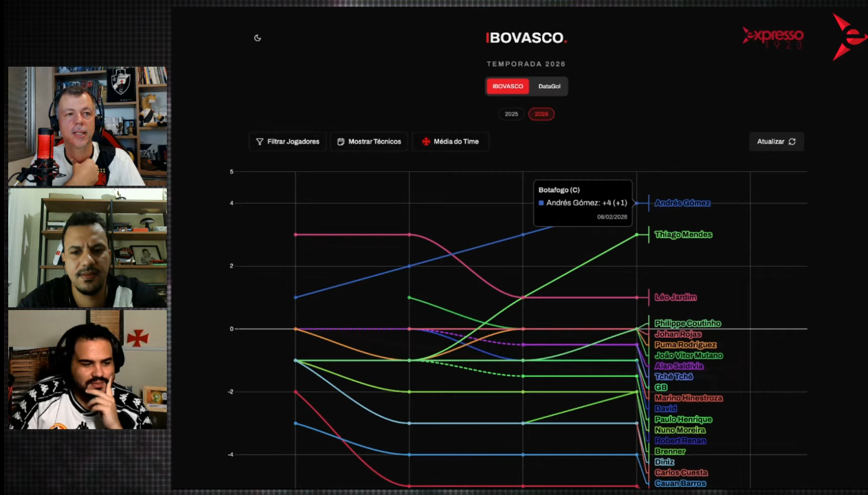The width and height of the screenshot is (868, 495).
Task: Click the blue swatch in Andrés Gómez tooltip
Action: 542,203
